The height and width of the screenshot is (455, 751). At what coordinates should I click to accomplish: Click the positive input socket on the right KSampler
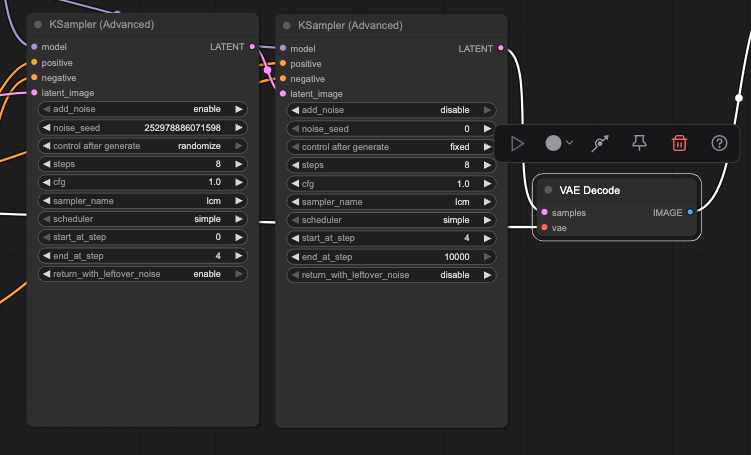point(283,63)
